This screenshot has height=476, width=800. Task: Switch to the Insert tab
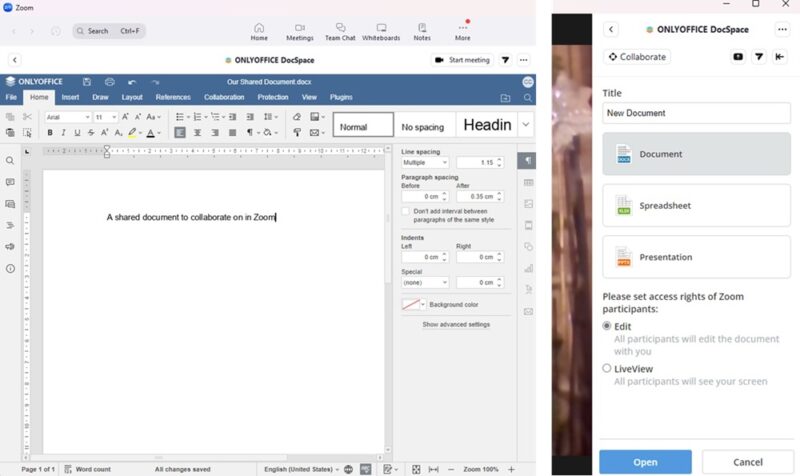point(70,97)
